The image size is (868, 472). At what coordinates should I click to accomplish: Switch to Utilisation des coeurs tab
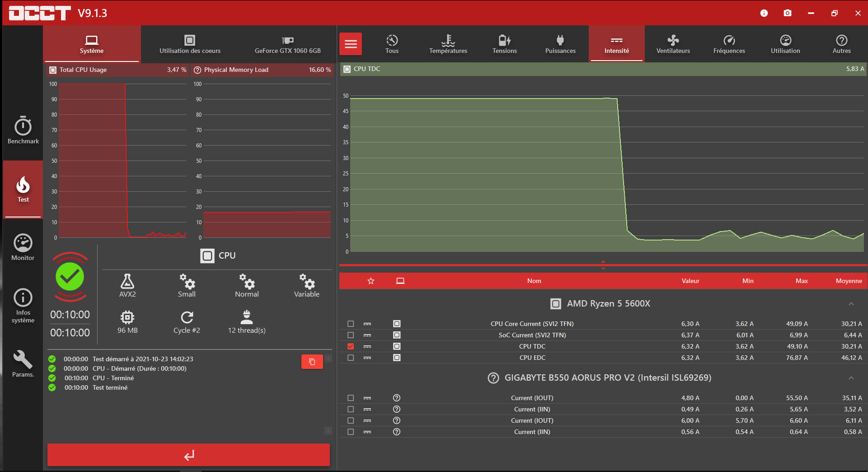(x=190, y=44)
